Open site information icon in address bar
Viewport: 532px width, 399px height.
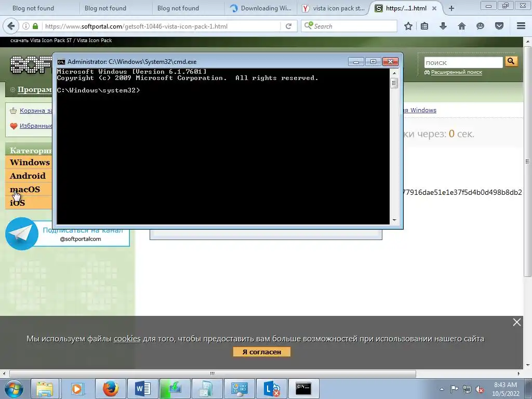click(26, 26)
